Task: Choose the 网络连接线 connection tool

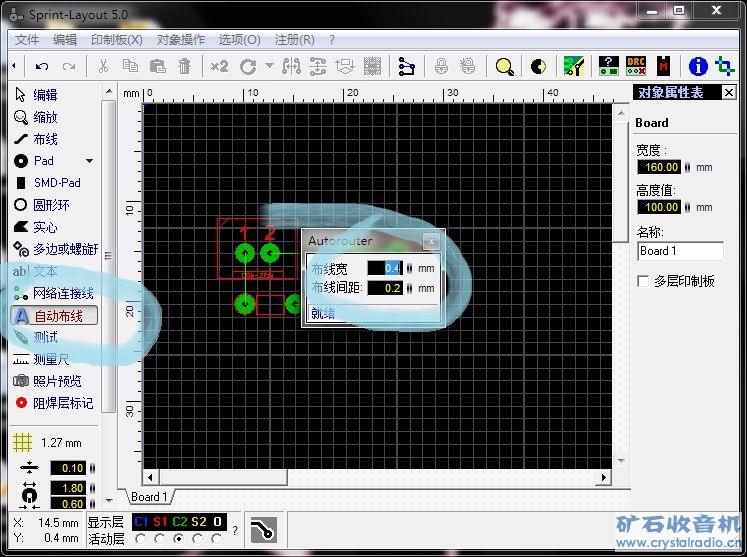Action: click(x=53, y=294)
